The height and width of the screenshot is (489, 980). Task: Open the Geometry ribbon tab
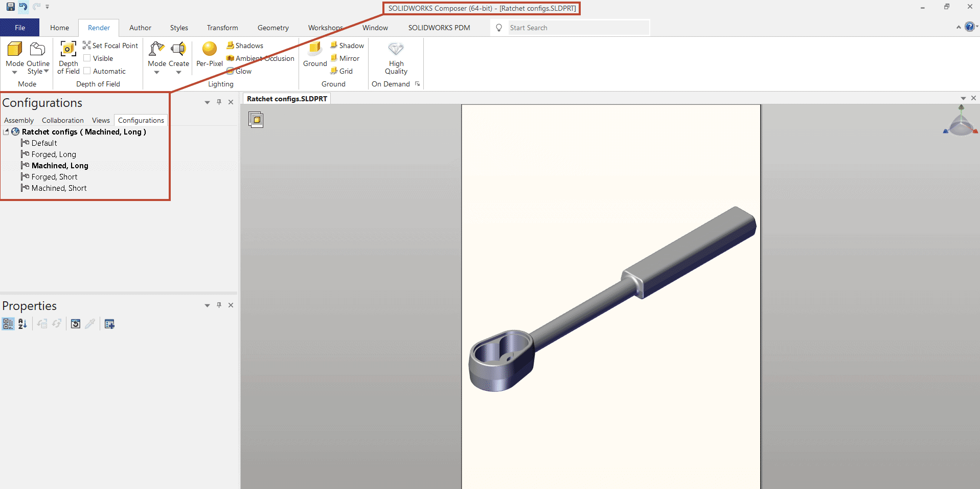click(273, 28)
